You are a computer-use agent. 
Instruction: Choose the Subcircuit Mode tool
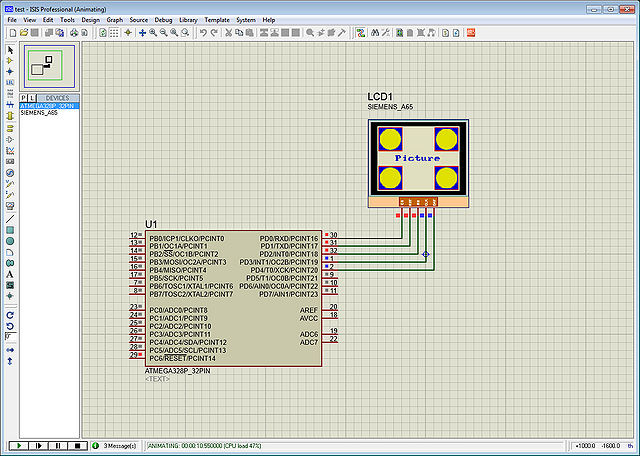tap(10, 116)
